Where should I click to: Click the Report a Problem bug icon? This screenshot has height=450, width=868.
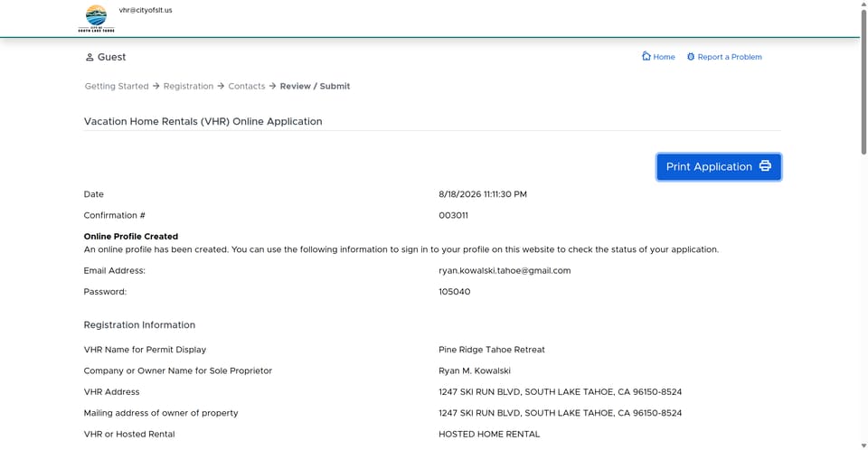(x=690, y=56)
